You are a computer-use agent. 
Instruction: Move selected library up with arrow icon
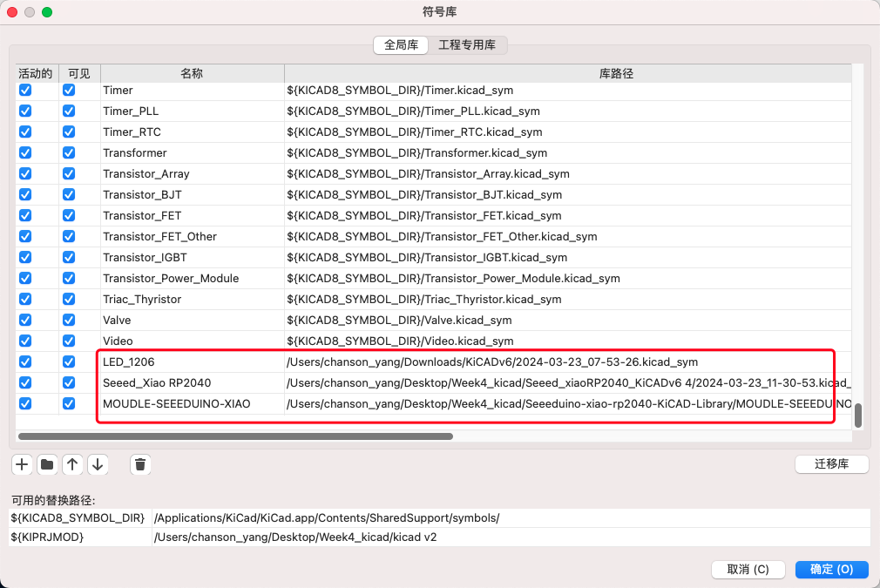[x=72, y=464]
